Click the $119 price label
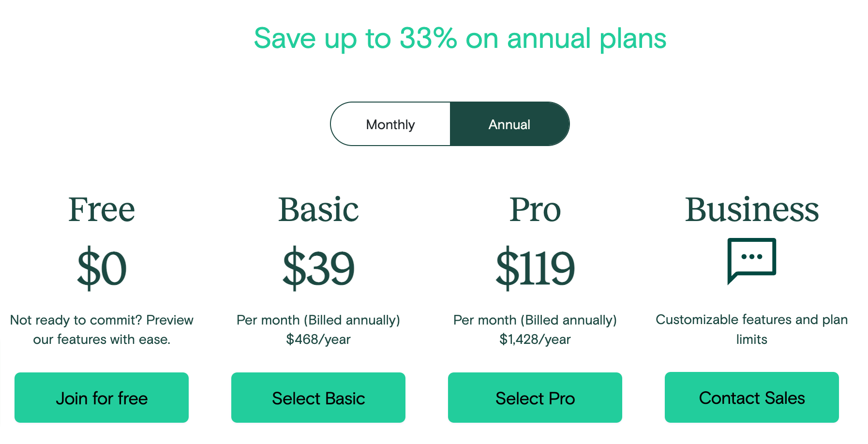 535,269
